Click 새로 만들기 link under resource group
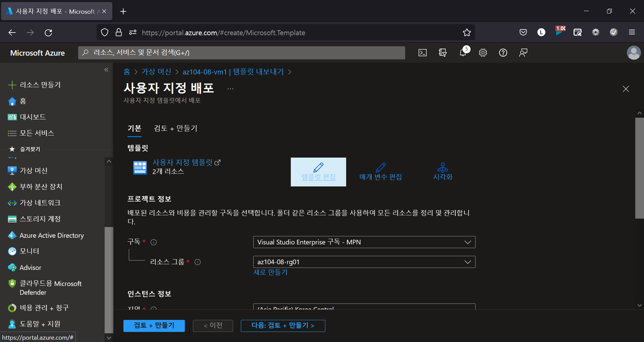Screen dimensions: 644x342 tap(270, 272)
